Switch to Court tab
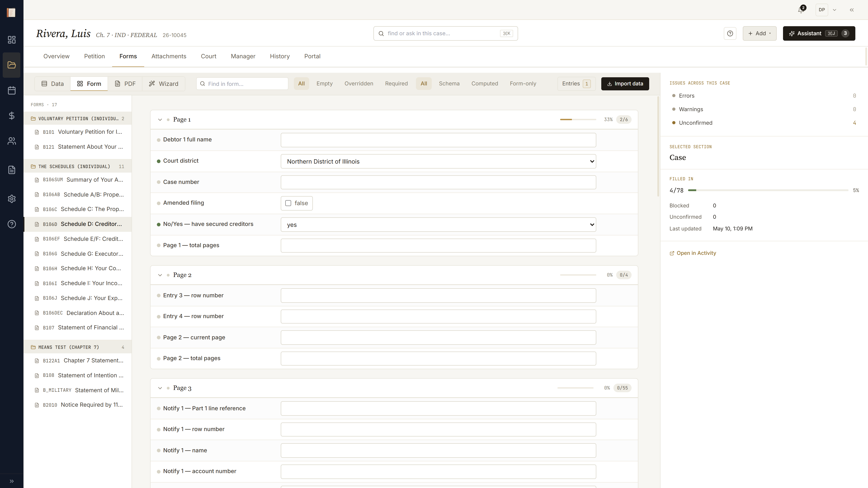Viewport: 868px width, 488px height. tap(208, 56)
